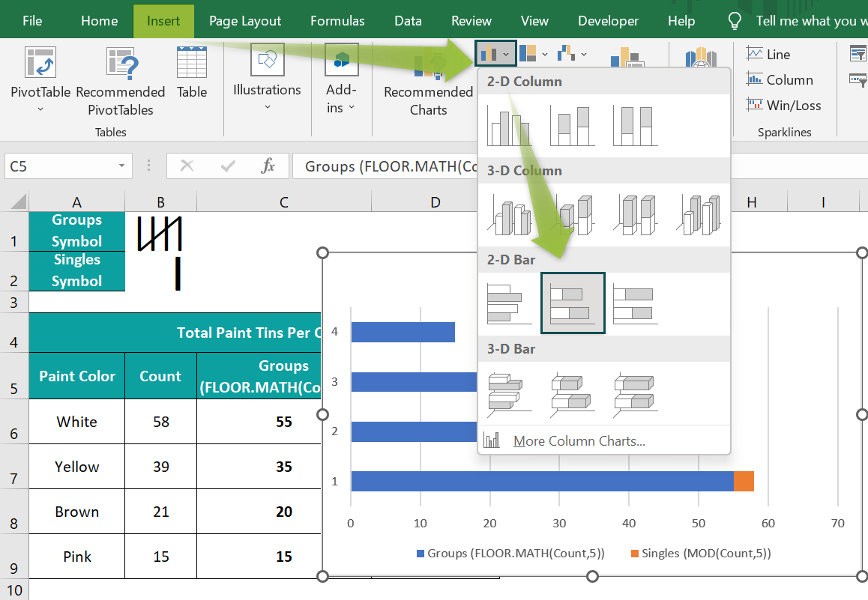Select row 6 header

(x=13, y=422)
